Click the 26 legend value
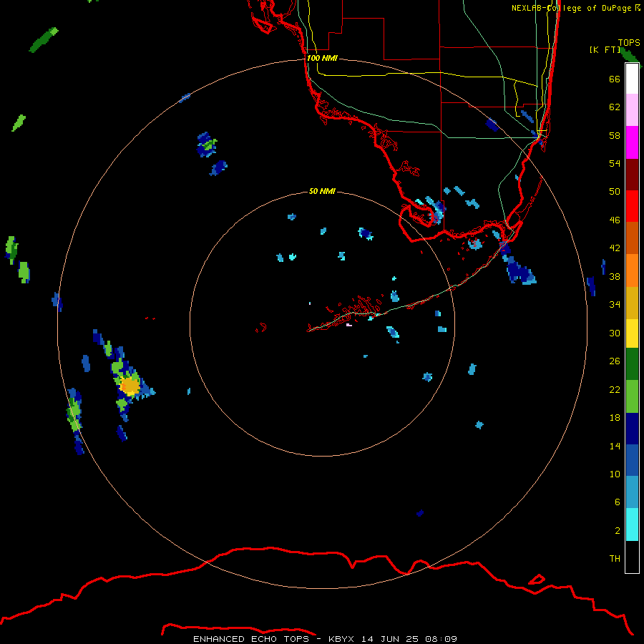Viewport: 644px width, 644px height. (615, 361)
